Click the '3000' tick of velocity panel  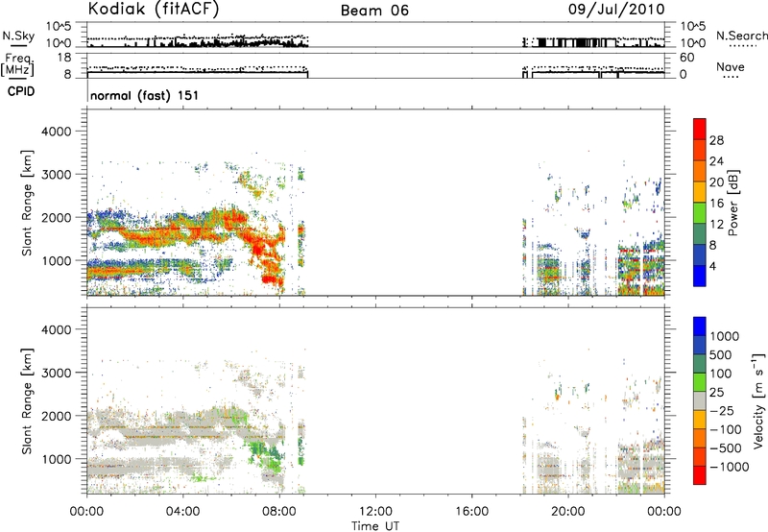pos(57,373)
